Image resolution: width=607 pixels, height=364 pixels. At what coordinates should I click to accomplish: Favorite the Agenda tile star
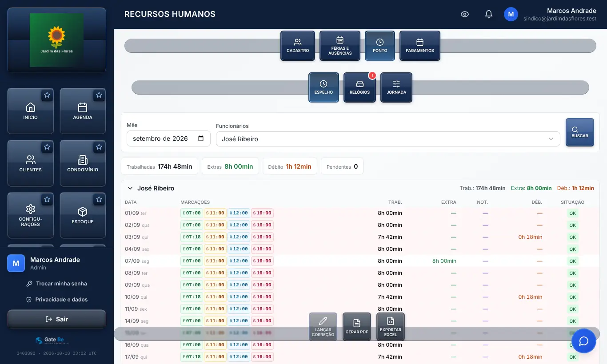[x=99, y=95]
